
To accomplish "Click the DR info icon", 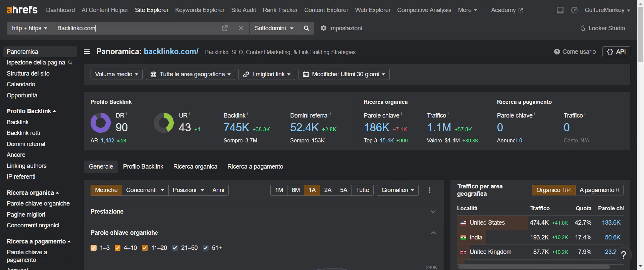I will pos(126,114).
